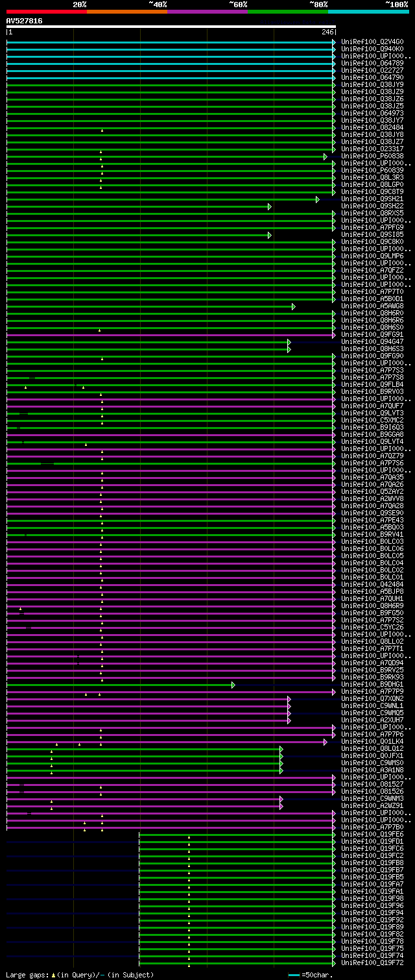Click the query name AV527816
The height and width of the screenshot is (980, 415).
pos(25,21)
